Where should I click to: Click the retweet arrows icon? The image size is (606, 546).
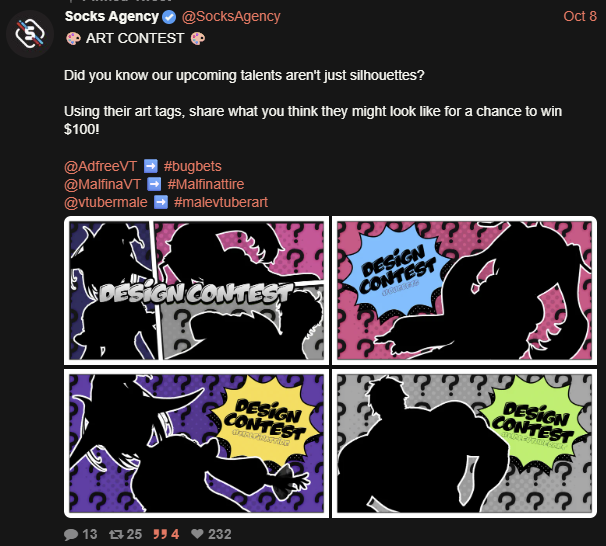pos(116,534)
